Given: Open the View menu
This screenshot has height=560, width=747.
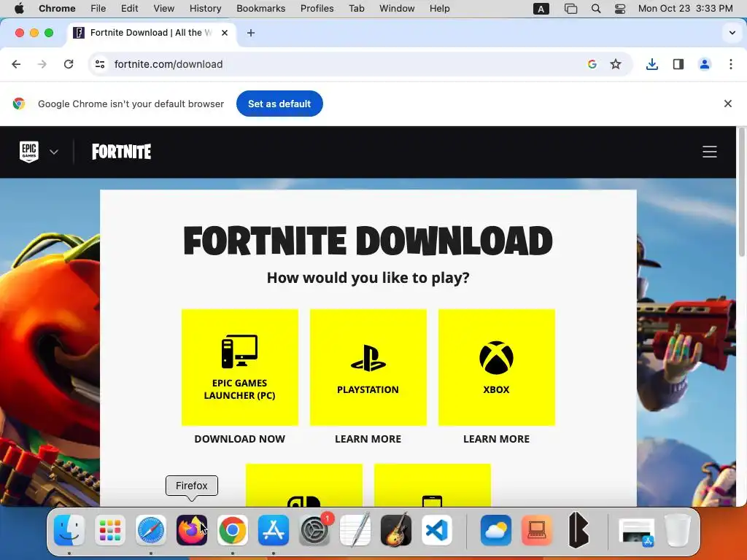Looking at the screenshot, I should point(163,9).
